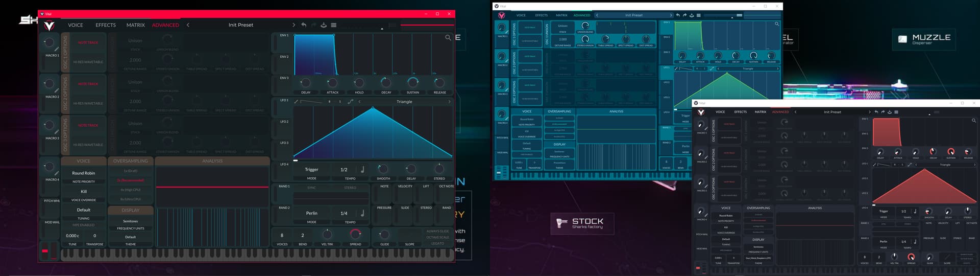Screen dimensions: 980x276
Task: Click the save preset icon in the left window
Action: [323, 25]
